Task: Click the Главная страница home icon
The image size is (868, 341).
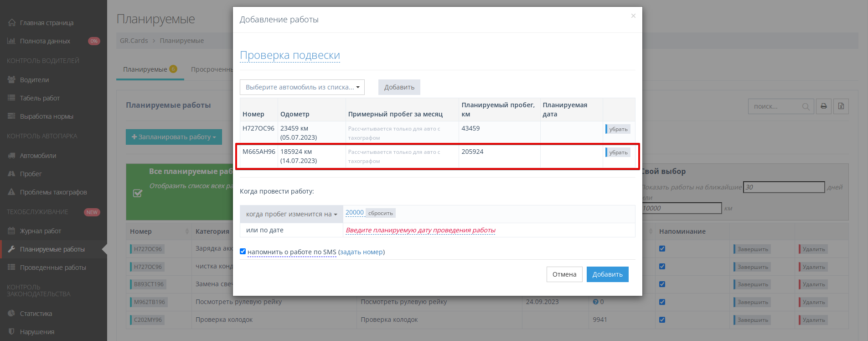Action: [x=11, y=23]
